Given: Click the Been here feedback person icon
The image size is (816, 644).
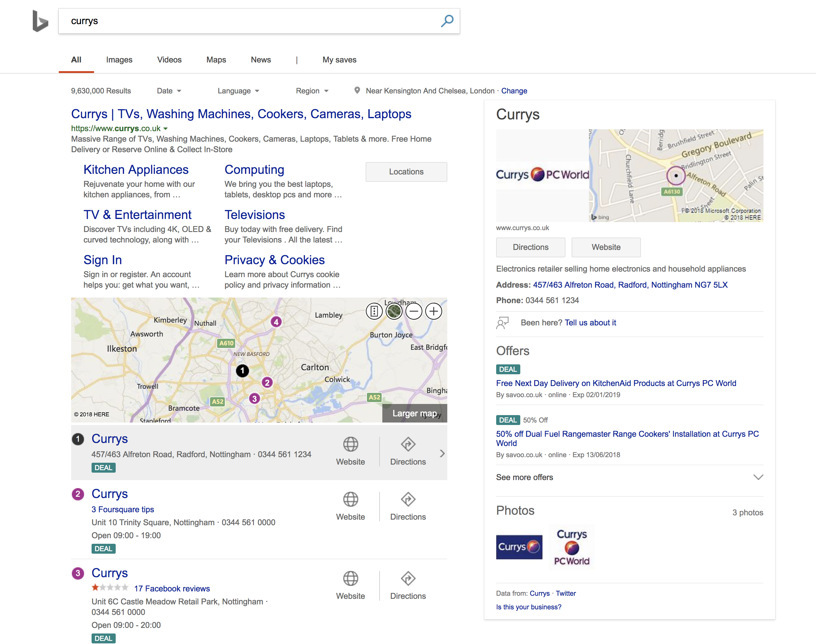Looking at the screenshot, I should pos(503,323).
